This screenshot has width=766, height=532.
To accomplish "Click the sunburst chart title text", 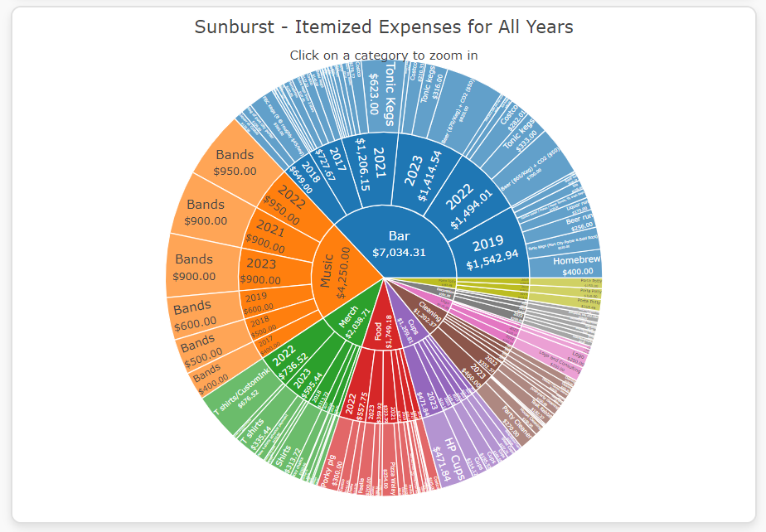I will click(x=384, y=27).
